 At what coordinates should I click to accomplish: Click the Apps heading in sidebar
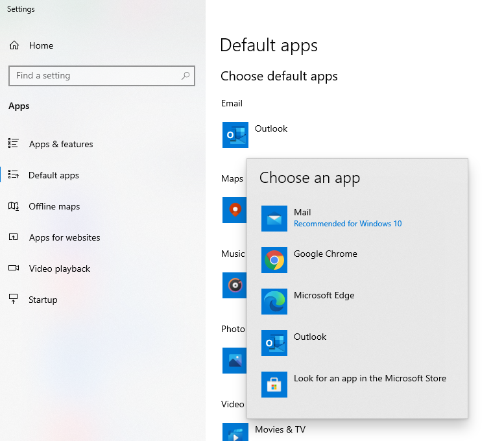click(19, 106)
